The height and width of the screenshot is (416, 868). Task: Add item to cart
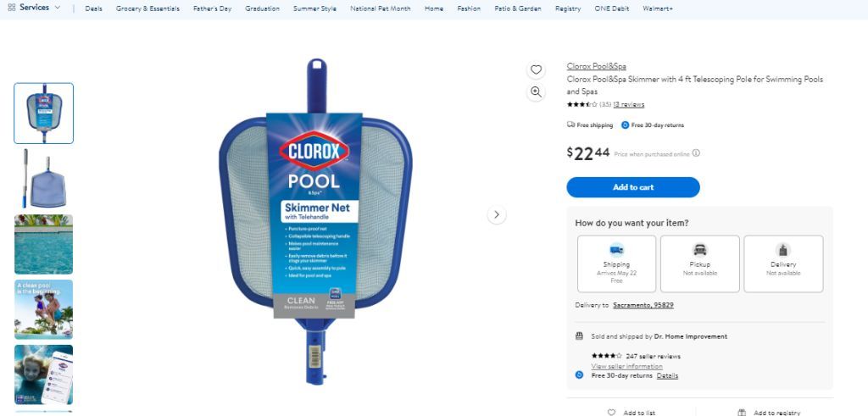tap(633, 187)
